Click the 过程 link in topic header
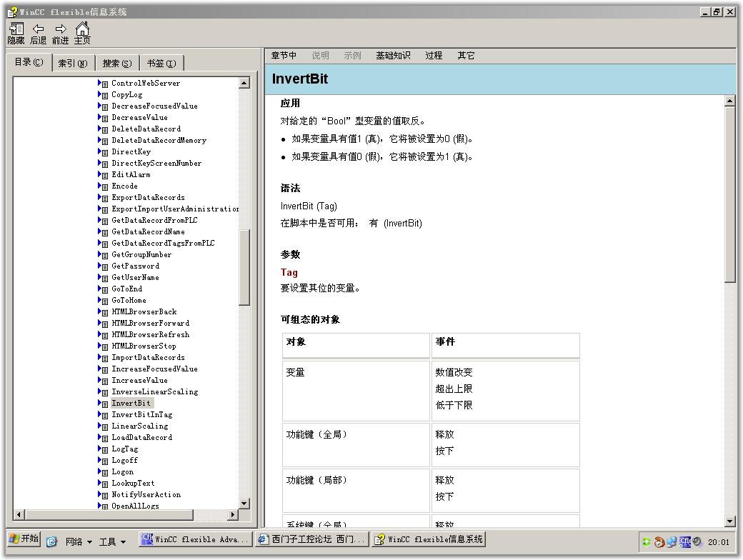 pyautogui.click(x=434, y=56)
